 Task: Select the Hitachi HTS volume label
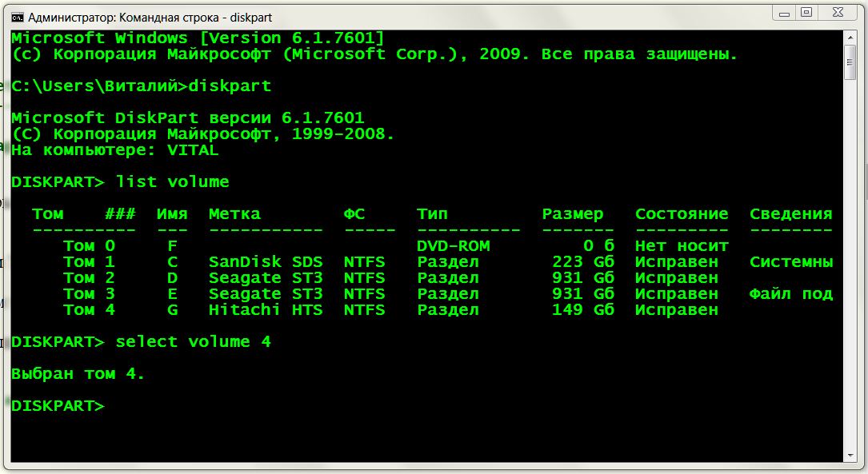pos(266,310)
